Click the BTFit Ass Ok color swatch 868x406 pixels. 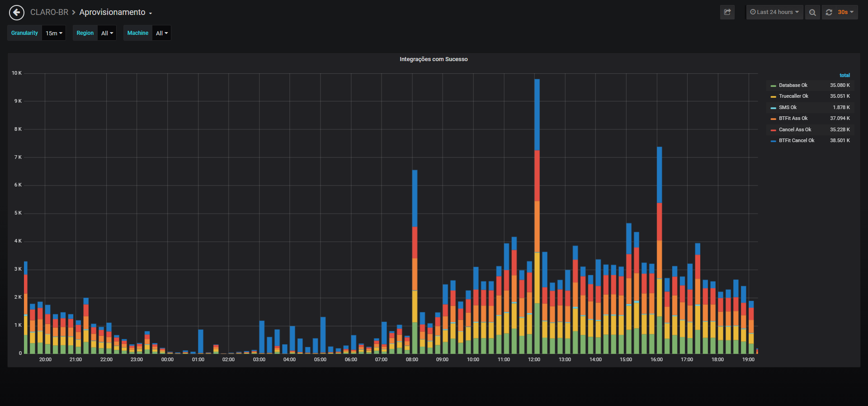773,119
